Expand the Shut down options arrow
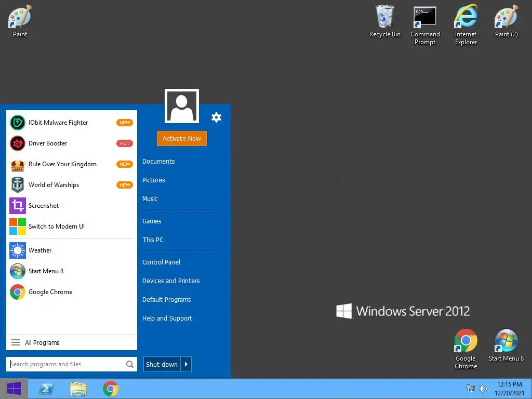532x399 pixels. click(187, 364)
